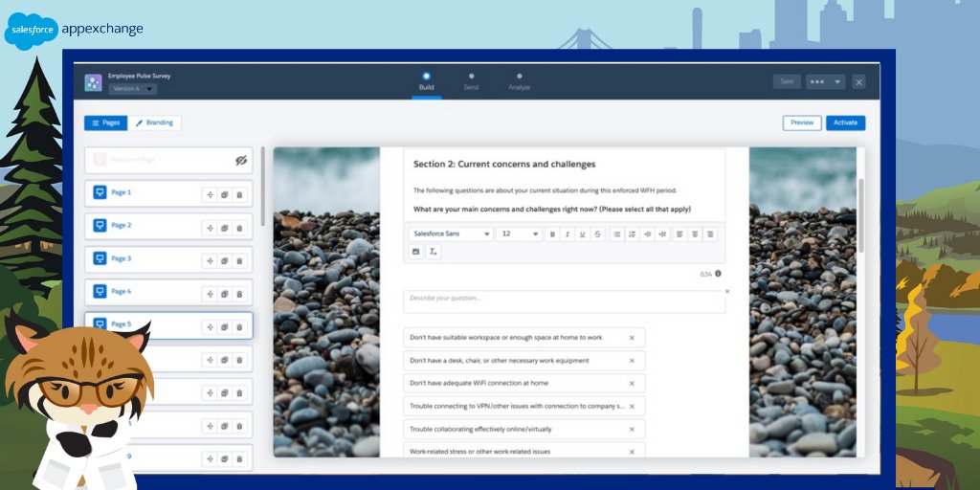Insert a bulleted list
Image resolution: width=980 pixels, height=490 pixels.
(617, 234)
